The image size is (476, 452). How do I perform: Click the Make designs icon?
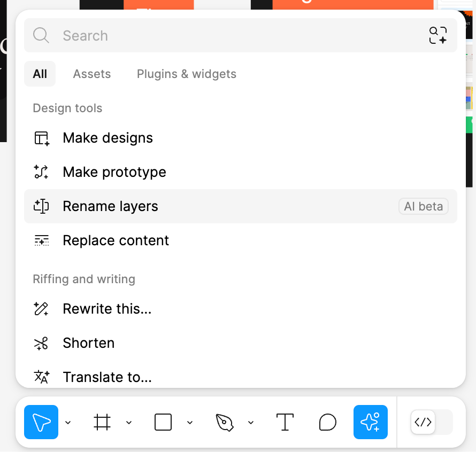41,138
